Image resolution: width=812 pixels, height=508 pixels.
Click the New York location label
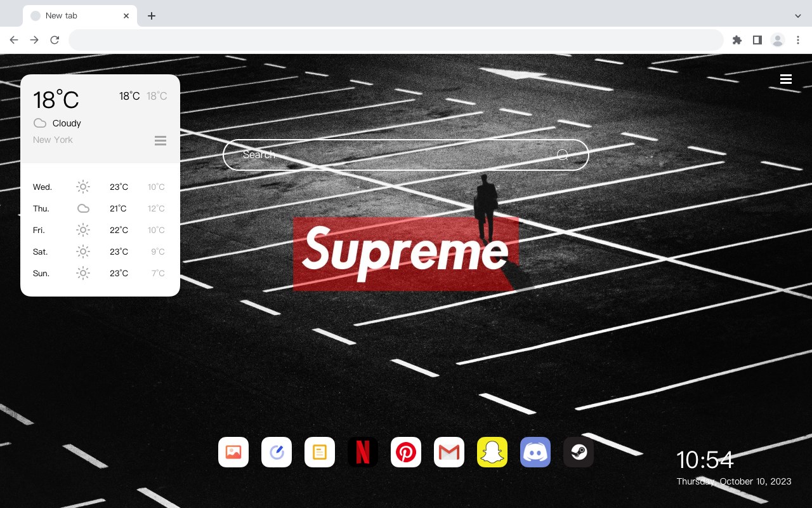point(53,140)
